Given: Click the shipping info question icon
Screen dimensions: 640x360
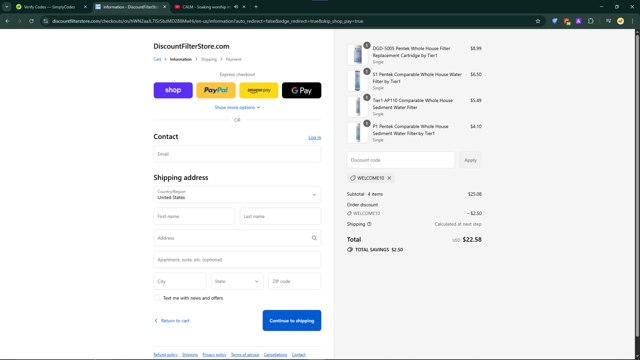Looking at the screenshot, I should tap(369, 224).
